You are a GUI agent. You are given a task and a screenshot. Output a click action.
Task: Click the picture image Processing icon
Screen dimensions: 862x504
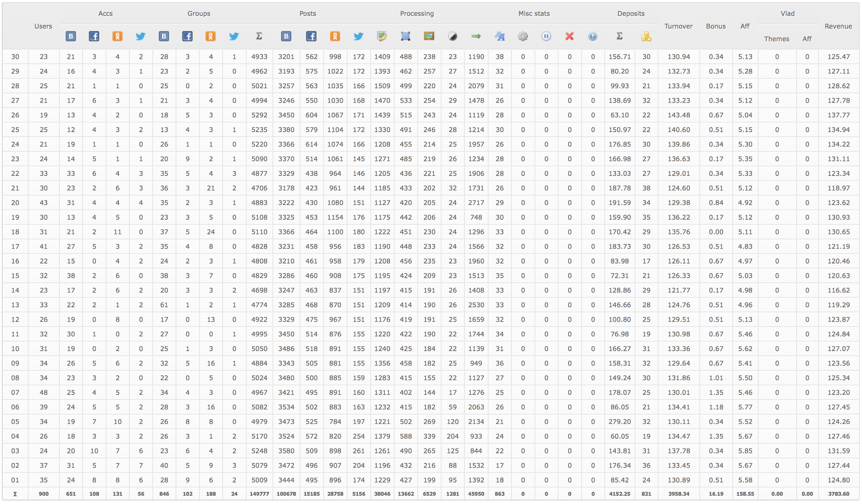tap(429, 36)
